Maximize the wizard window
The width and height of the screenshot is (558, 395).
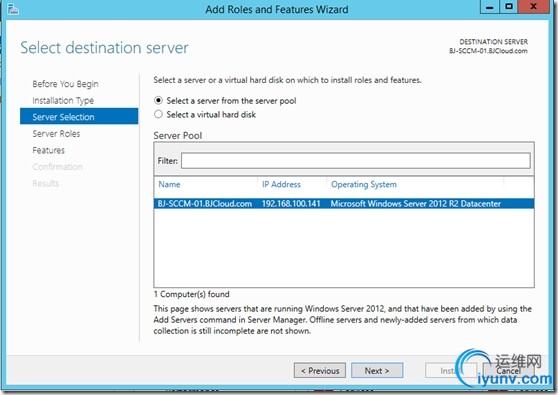tap(509, 7)
